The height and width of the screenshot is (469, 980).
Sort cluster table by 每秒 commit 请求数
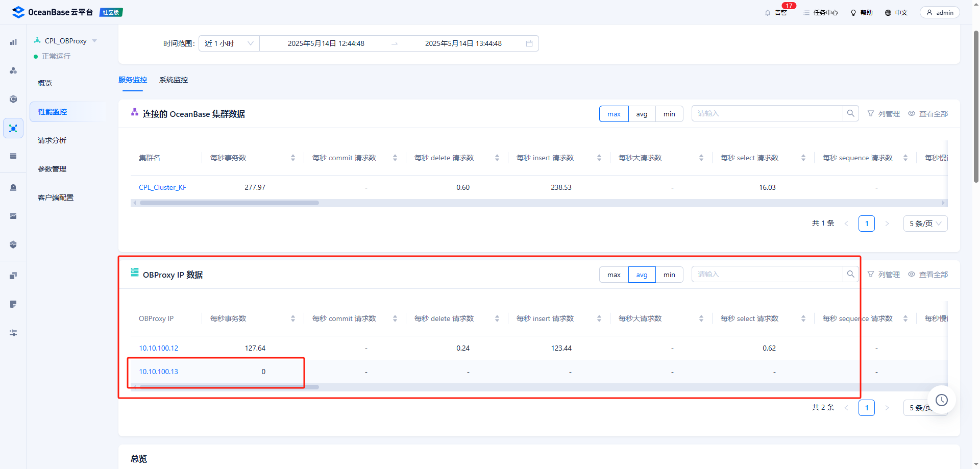click(395, 158)
